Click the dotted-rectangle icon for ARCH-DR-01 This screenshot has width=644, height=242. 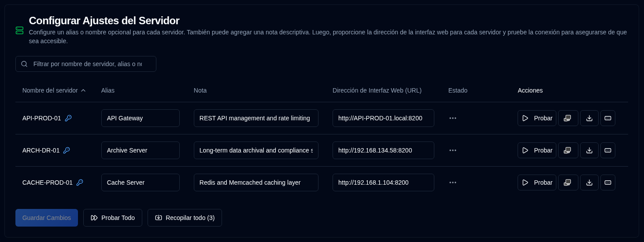click(608, 150)
